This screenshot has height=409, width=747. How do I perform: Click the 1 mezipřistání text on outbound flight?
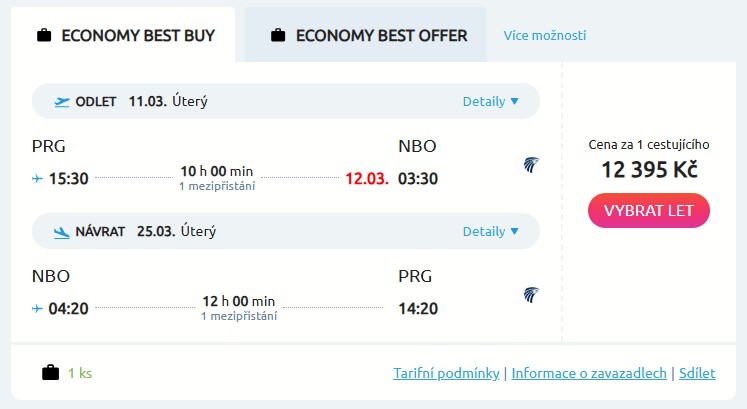(x=217, y=186)
